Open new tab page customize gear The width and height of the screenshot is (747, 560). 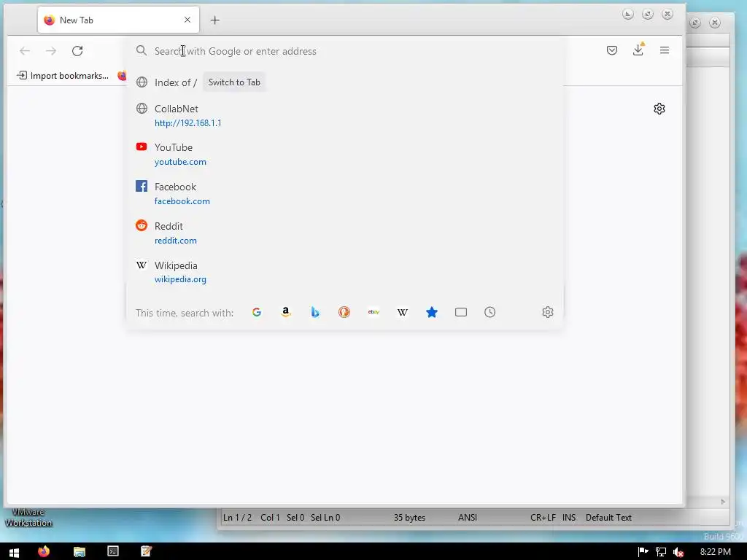[659, 109]
